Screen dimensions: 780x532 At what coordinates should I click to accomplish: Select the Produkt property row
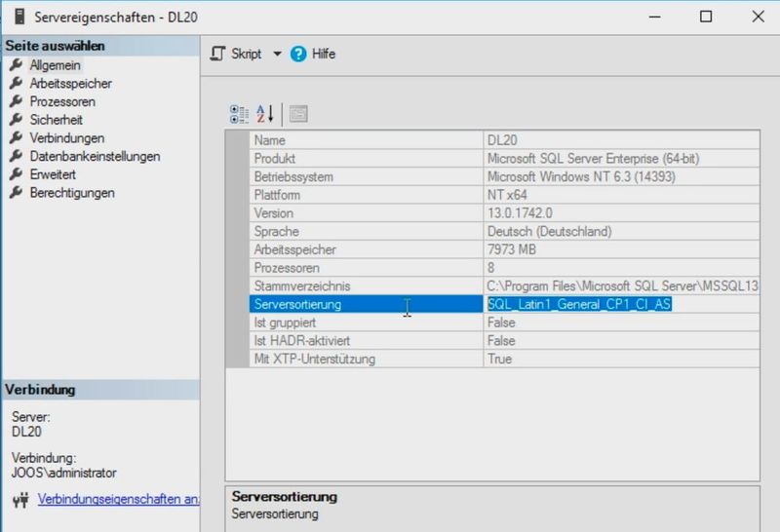(504, 159)
